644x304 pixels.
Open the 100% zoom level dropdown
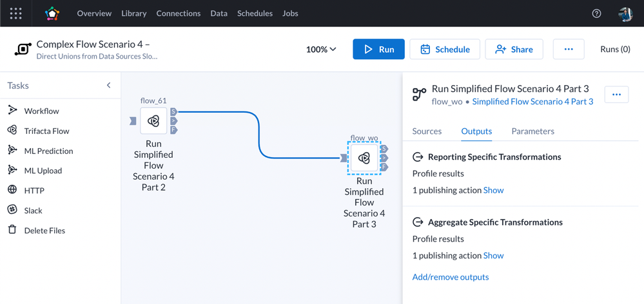[321, 49]
